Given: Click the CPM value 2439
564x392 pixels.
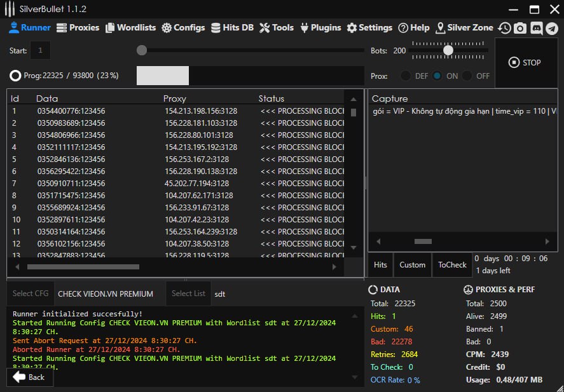Looking at the screenshot, I should click(x=500, y=355).
